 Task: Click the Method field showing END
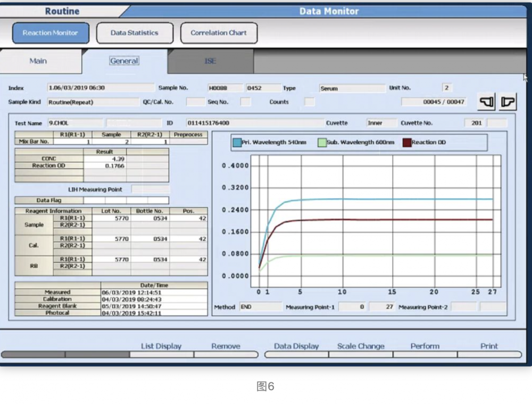click(261, 307)
